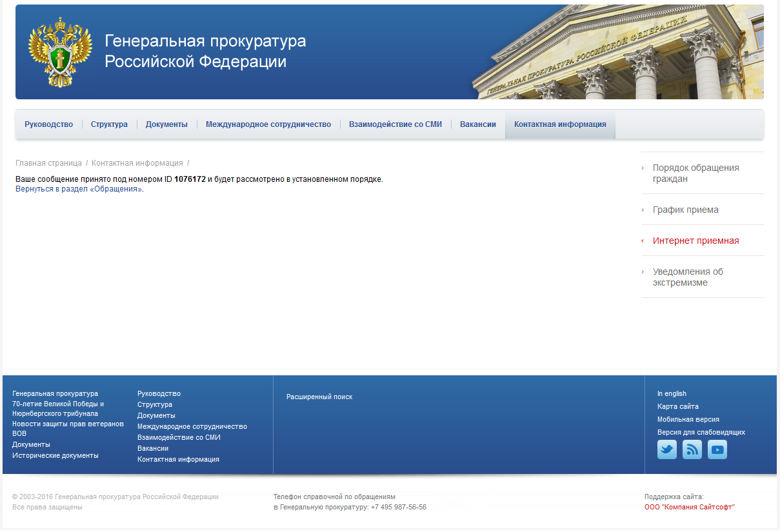Select Взаимодействие со СМИ in top menu
Screen dimensions: 780x532
click(395, 124)
